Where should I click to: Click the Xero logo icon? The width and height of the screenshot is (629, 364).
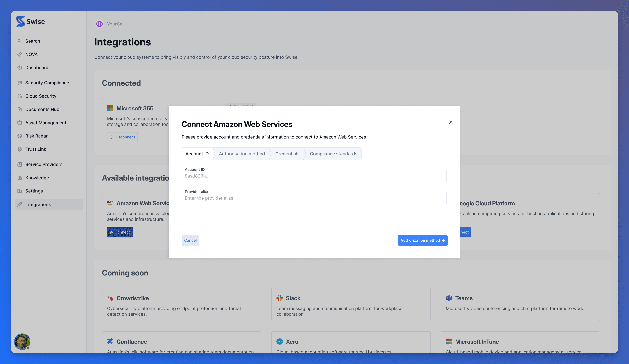pyautogui.click(x=280, y=341)
